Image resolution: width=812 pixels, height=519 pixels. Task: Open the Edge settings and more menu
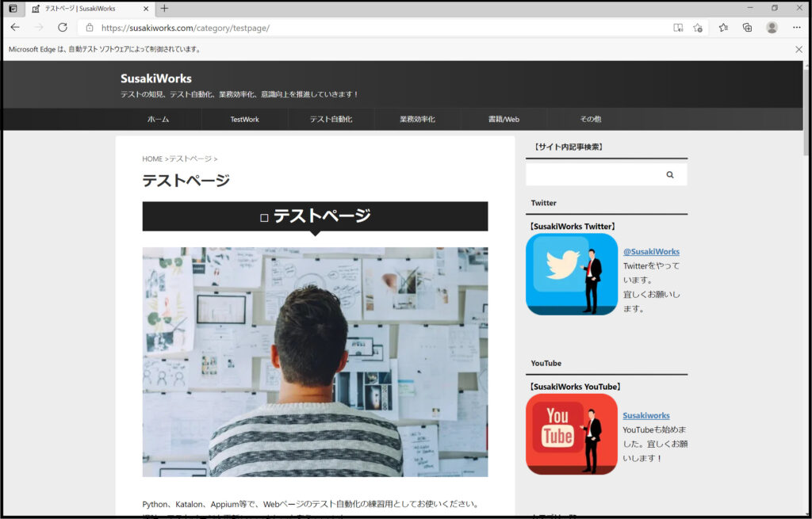tap(796, 28)
